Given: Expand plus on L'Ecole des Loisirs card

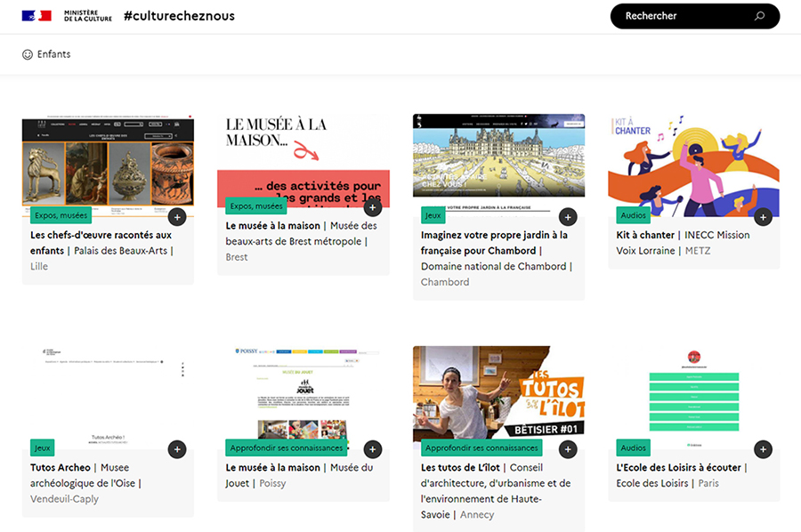Looking at the screenshot, I should click(x=764, y=449).
